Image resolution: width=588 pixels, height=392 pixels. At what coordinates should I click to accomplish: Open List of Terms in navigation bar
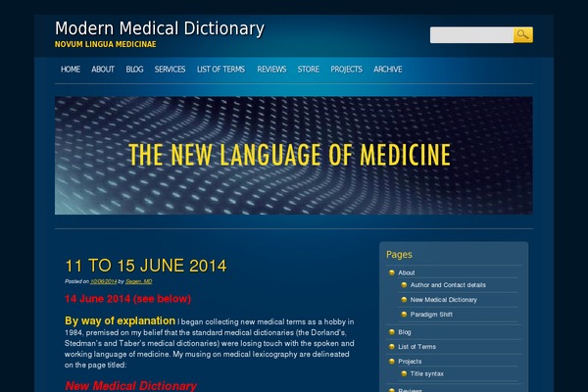[220, 70]
